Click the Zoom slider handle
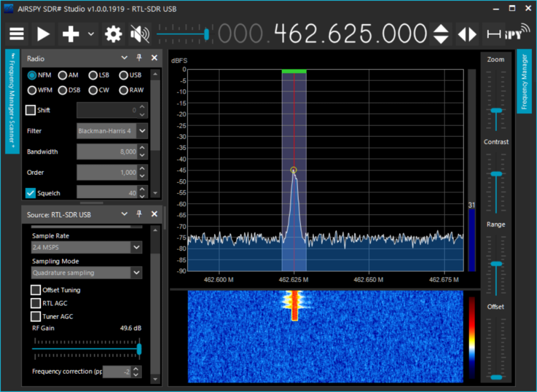The width and height of the screenshot is (537, 392). (x=496, y=110)
